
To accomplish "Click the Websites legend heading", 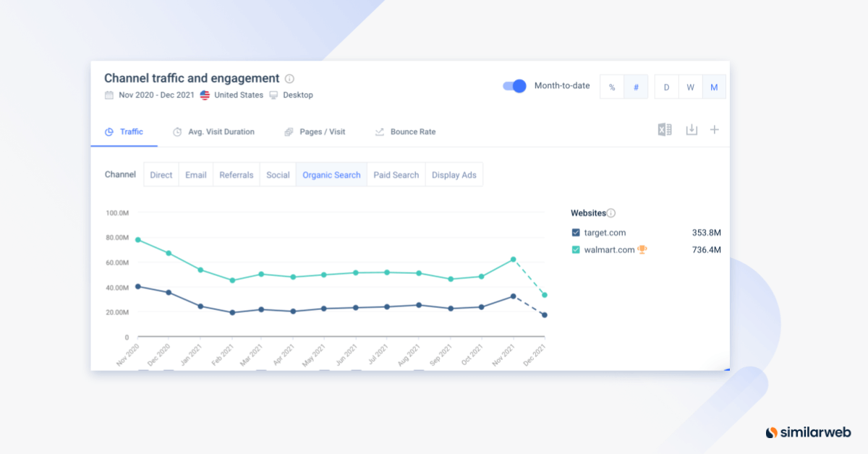I will tap(588, 213).
